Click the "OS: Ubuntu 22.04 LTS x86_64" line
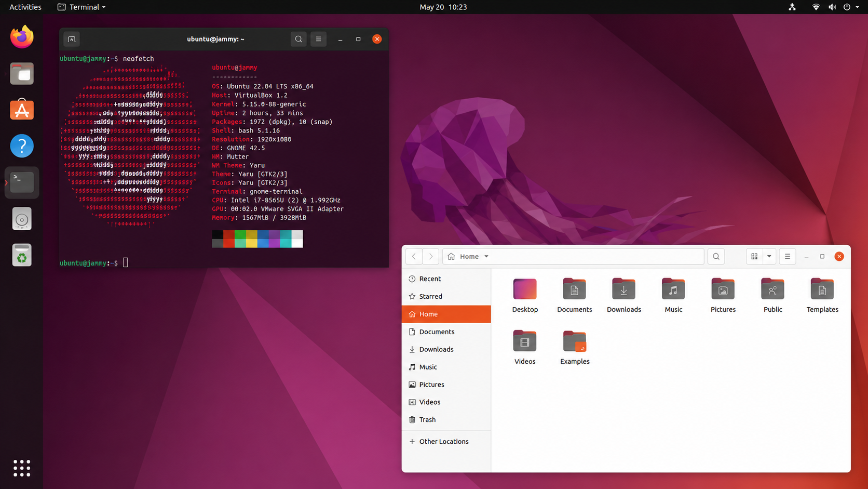The width and height of the screenshot is (868, 489). click(x=263, y=86)
